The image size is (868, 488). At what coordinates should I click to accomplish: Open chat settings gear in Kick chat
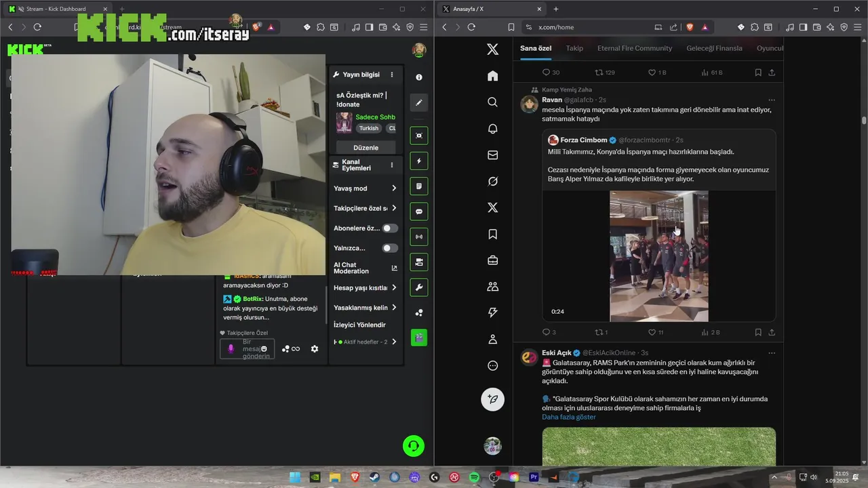pyautogui.click(x=315, y=348)
